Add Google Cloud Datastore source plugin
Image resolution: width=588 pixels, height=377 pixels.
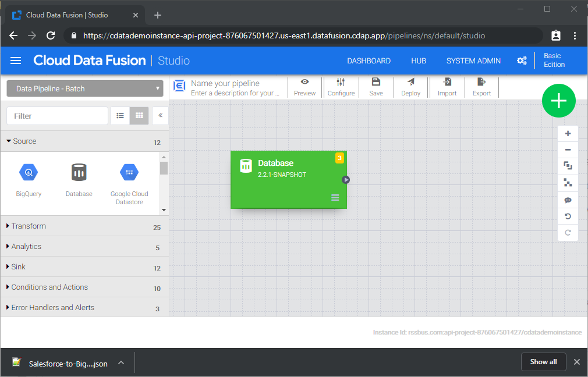point(129,173)
